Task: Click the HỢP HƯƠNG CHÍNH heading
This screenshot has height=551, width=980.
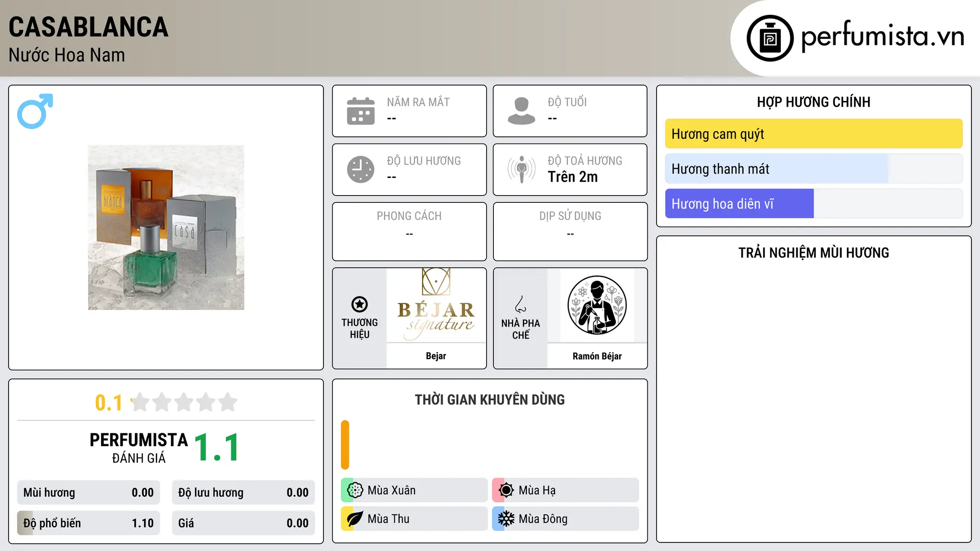Action: pyautogui.click(x=814, y=102)
